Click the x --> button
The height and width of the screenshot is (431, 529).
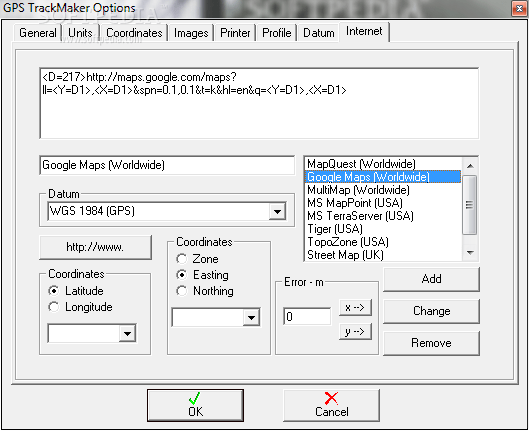[355, 308]
